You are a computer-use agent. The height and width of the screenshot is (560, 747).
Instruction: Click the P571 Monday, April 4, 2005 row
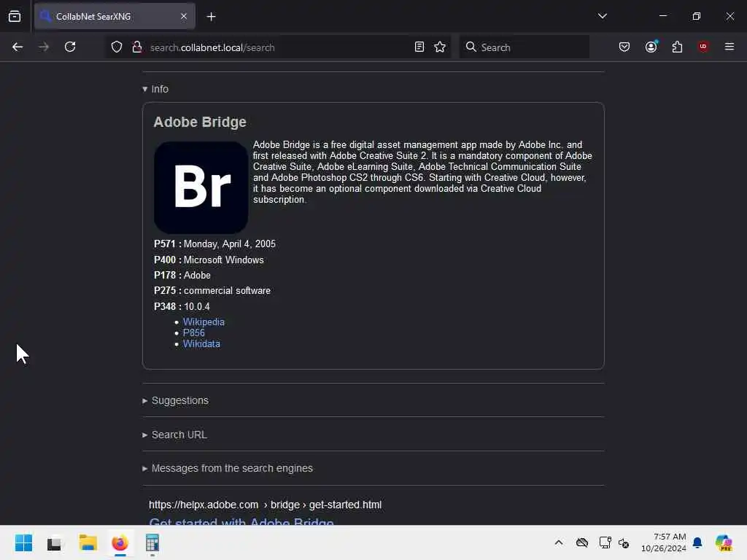tap(215, 244)
